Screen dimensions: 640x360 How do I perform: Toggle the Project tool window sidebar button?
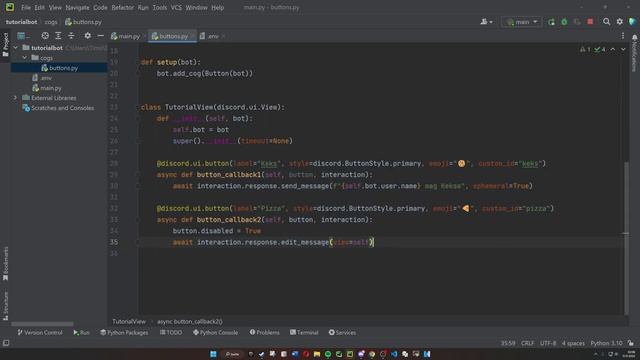pyautogui.click(x=5, y=44)
